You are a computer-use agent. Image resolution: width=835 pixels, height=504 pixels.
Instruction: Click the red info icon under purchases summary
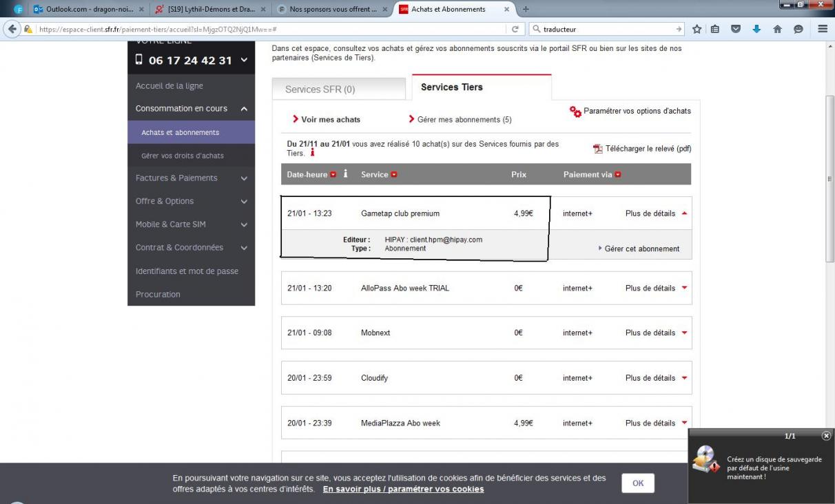pos(312,153)
